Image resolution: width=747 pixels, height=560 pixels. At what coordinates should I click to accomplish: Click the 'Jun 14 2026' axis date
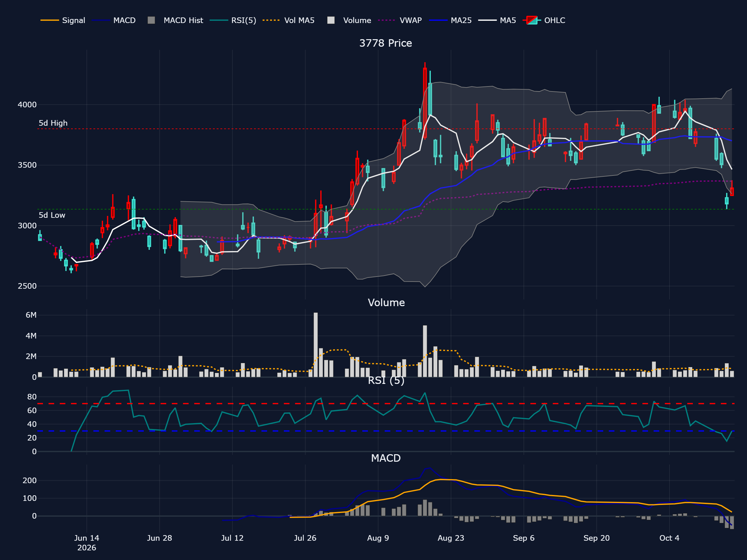87,543
